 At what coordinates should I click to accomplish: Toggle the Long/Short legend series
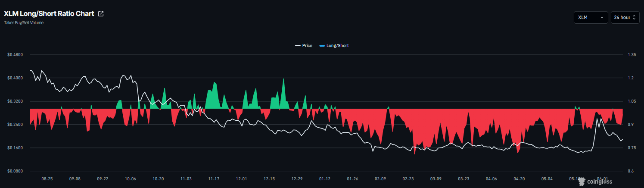point(334,45)
